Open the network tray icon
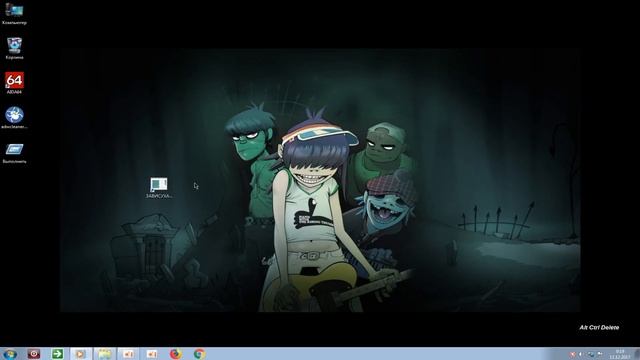The image size is (640, 360). [591, 354]
